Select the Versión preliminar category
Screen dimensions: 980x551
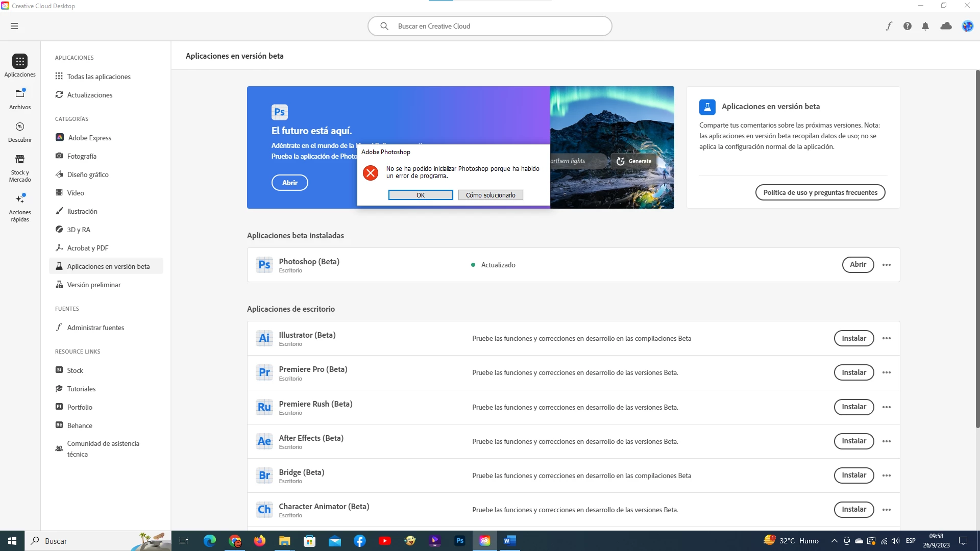pyautogui.click(x=94, y=285)
